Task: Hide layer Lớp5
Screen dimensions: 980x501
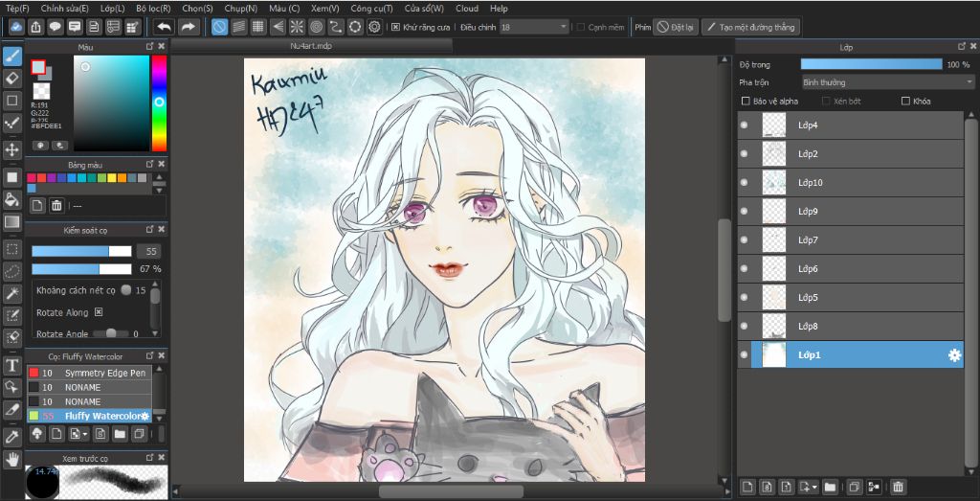Action: tap(744, 298)
